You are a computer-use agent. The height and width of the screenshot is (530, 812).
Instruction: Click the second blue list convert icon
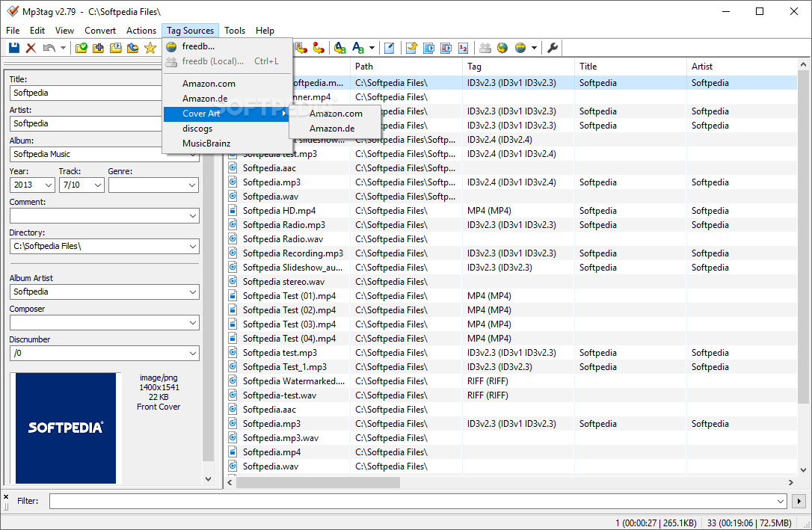(446, 48)
